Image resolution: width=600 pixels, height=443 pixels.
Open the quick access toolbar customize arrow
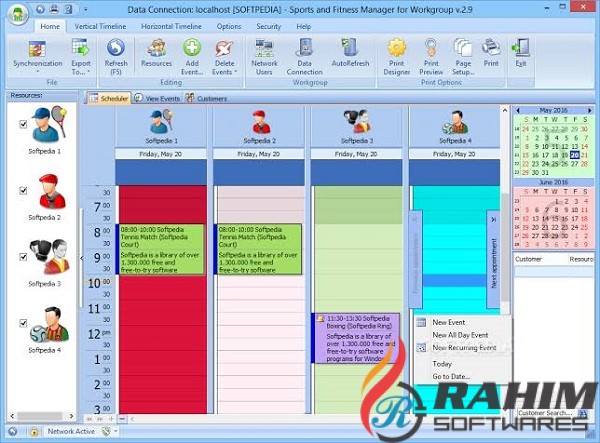tap(85, 9)
